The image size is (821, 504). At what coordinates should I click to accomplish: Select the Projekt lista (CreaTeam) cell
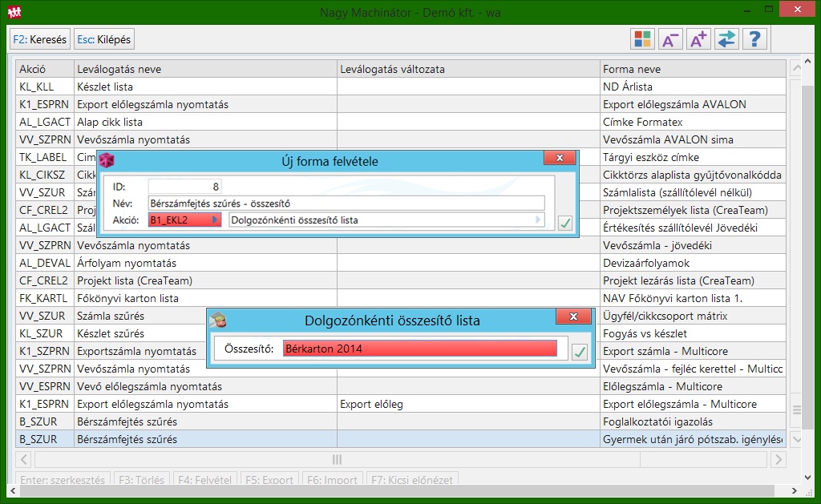(205, 281)
